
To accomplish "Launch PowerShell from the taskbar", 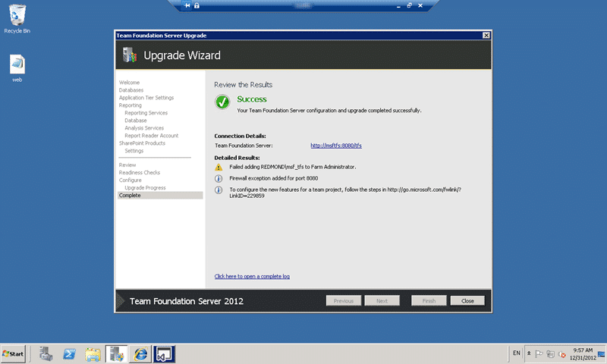I will (70, 353).
